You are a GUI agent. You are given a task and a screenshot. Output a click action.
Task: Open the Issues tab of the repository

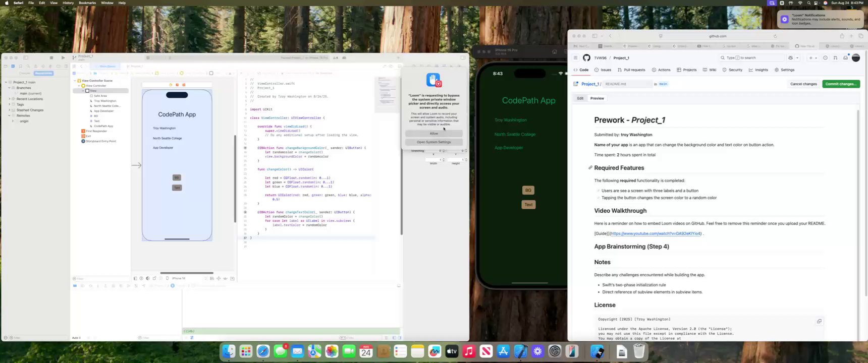pos(603,70)
